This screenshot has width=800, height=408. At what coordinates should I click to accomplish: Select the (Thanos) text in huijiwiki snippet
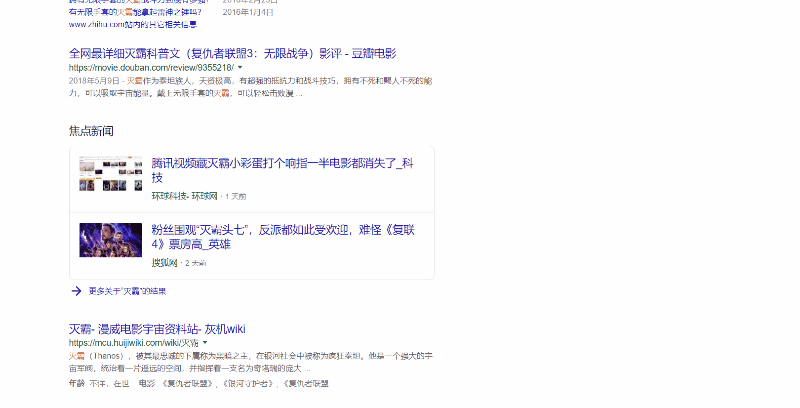(106, 356)
